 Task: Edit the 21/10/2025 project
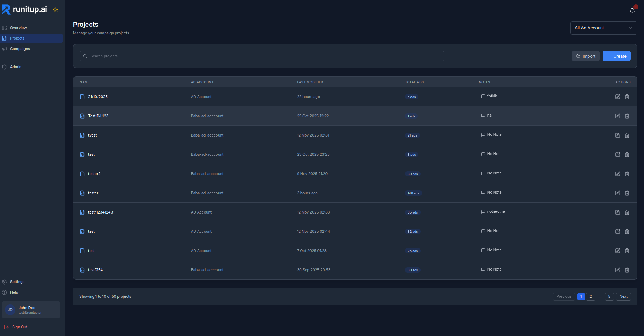[x=617, y=97]
